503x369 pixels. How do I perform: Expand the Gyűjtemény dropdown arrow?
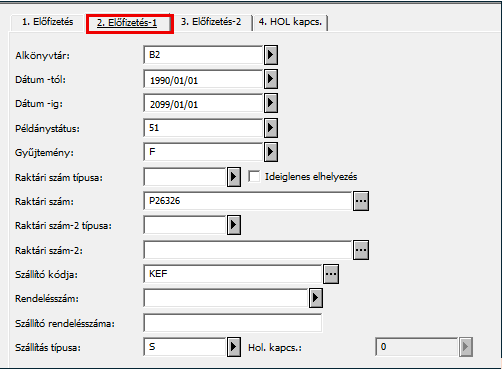point(271,152)
